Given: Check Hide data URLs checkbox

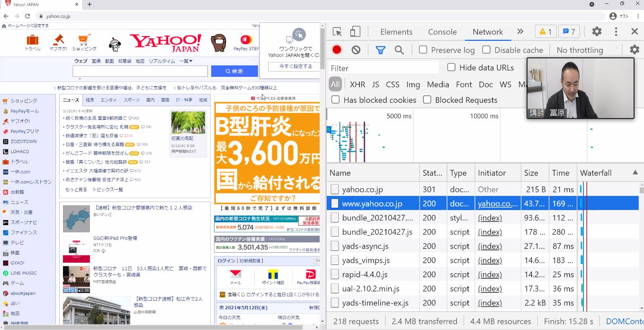Looking at the screenshot, I should click(x=451, y=67).
